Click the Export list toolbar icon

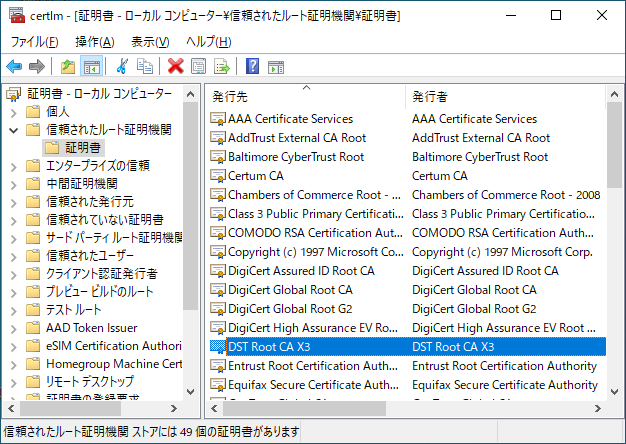[222, 66]
